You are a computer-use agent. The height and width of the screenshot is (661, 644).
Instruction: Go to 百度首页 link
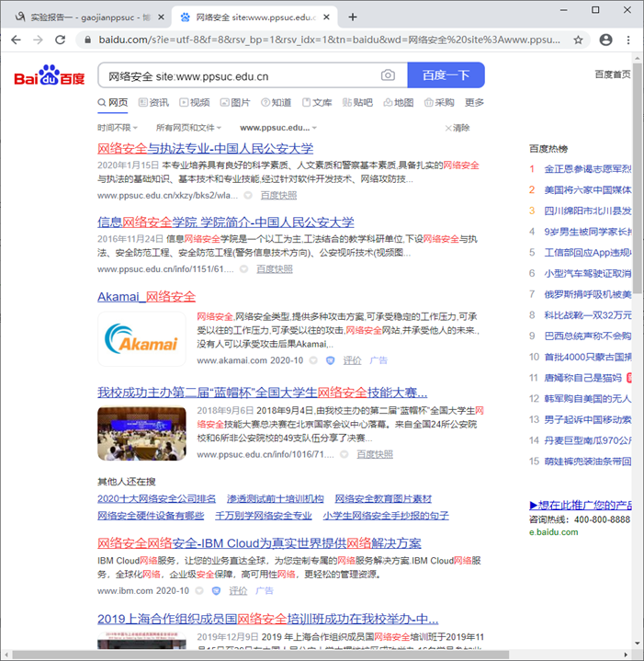tap(613, 74)
